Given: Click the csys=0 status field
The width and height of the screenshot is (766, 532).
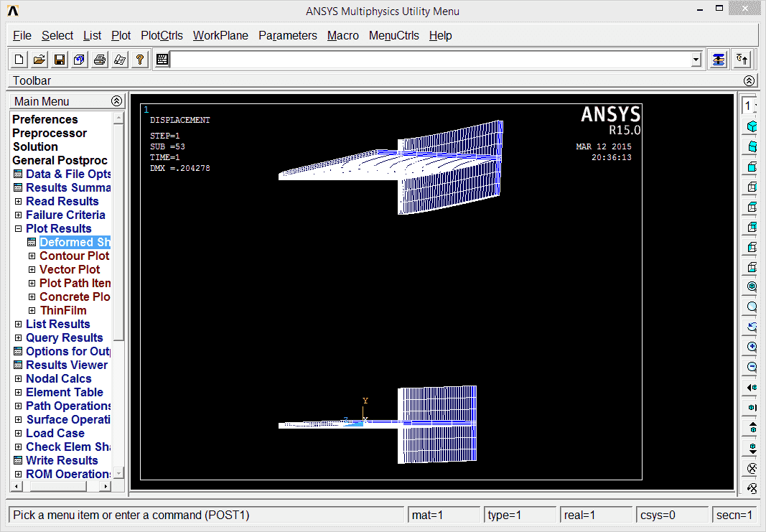Looking at the screenshot, I should 672,515.
